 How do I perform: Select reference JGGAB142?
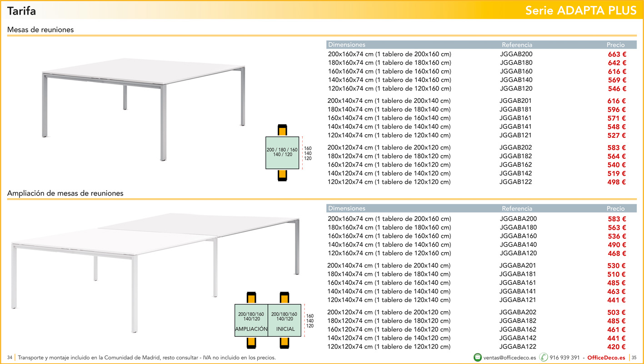point(516,173)
